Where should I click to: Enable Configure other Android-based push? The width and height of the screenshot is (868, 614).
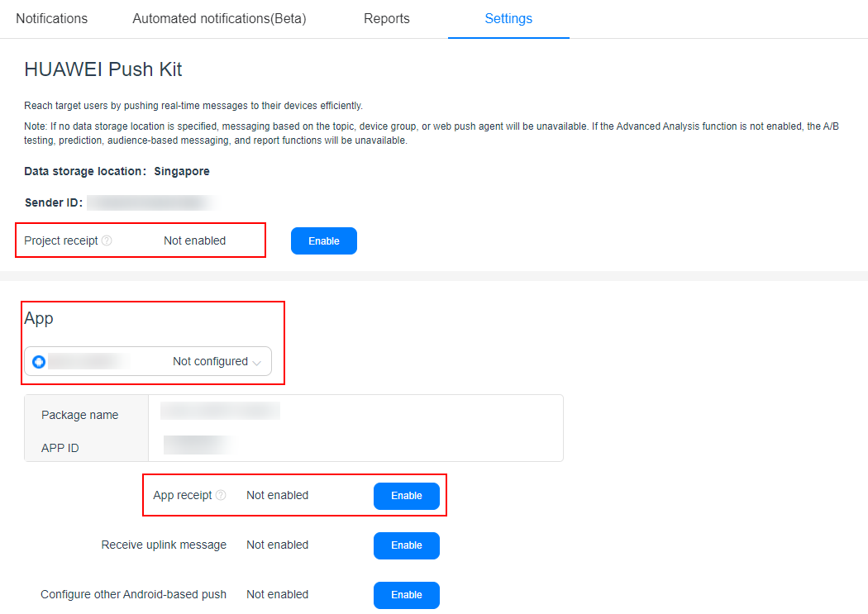point(407,595)
